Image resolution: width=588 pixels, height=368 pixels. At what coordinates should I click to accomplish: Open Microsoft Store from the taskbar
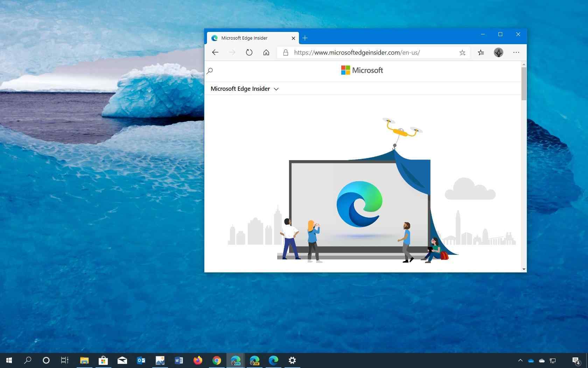tap(103, 360)
